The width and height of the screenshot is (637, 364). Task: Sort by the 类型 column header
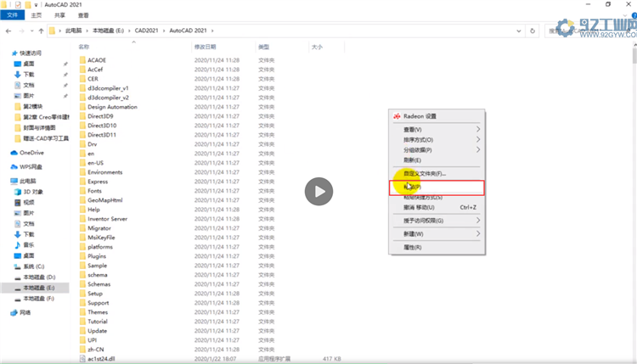[263, 47]
